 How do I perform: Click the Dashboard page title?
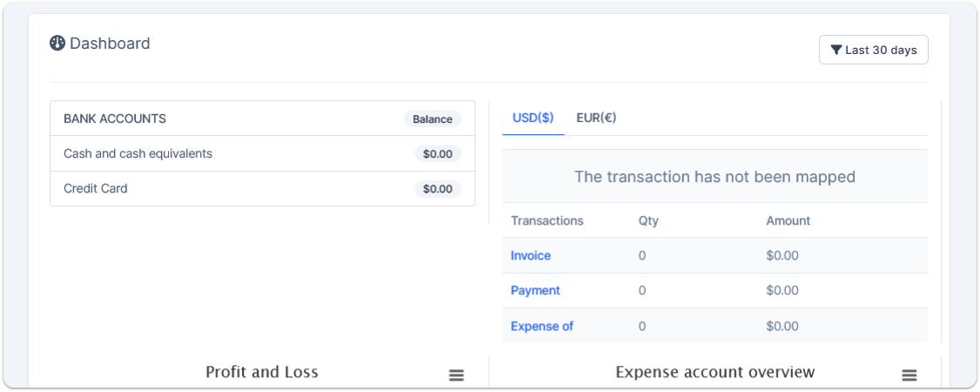point(110,44)
